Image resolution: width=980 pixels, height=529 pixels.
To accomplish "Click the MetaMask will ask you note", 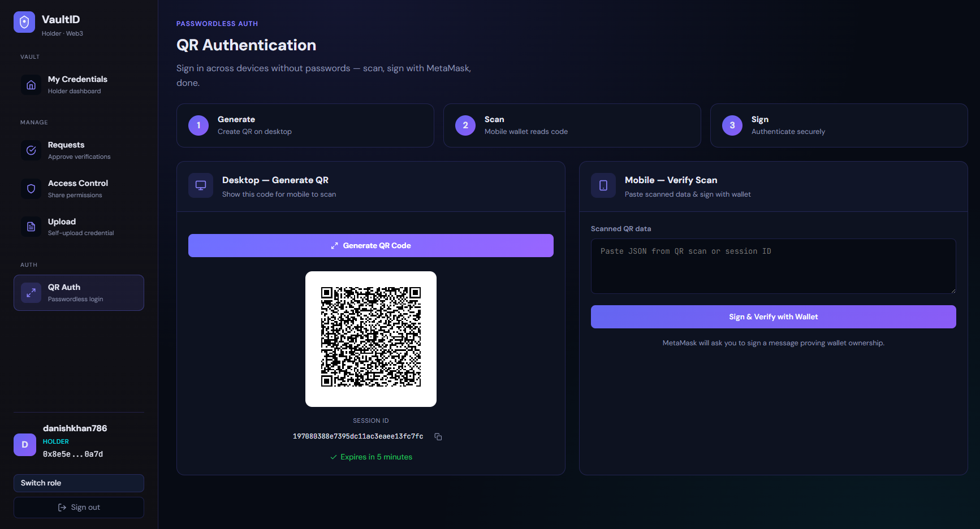I will point(774,343).
